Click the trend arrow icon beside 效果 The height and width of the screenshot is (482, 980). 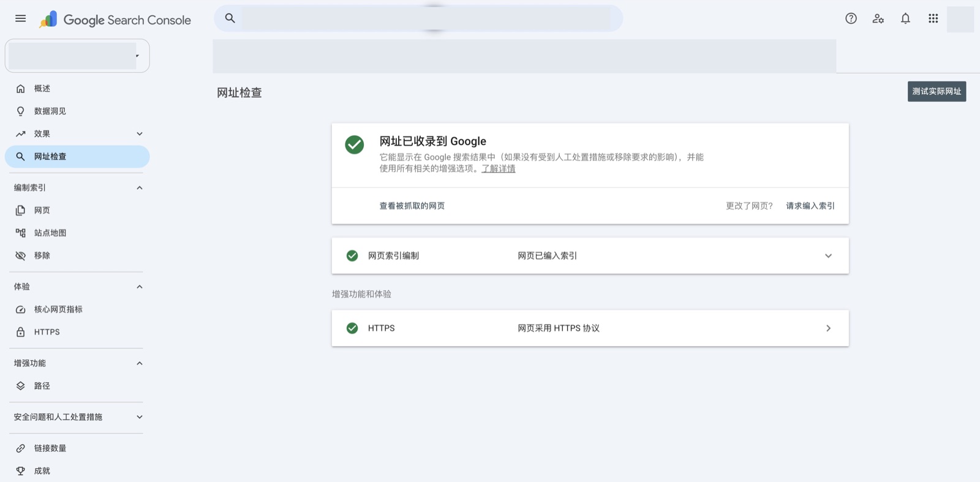21,134
